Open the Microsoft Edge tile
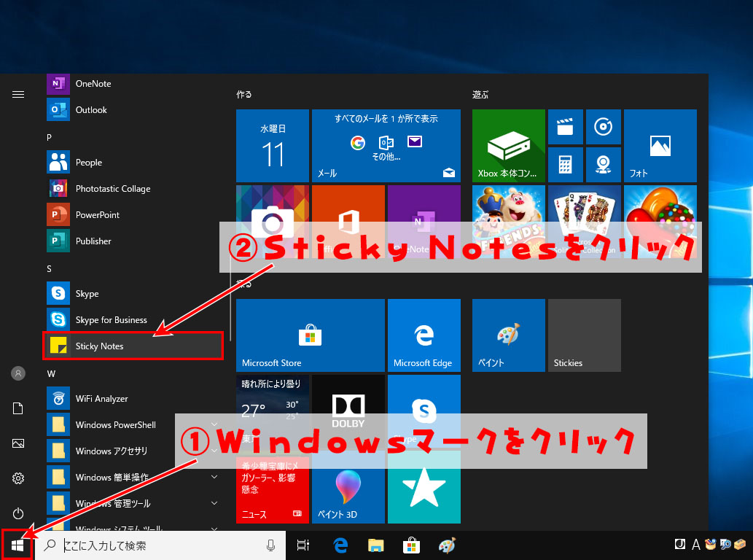This screenshot has width=753, height=560. click(424, 335)
